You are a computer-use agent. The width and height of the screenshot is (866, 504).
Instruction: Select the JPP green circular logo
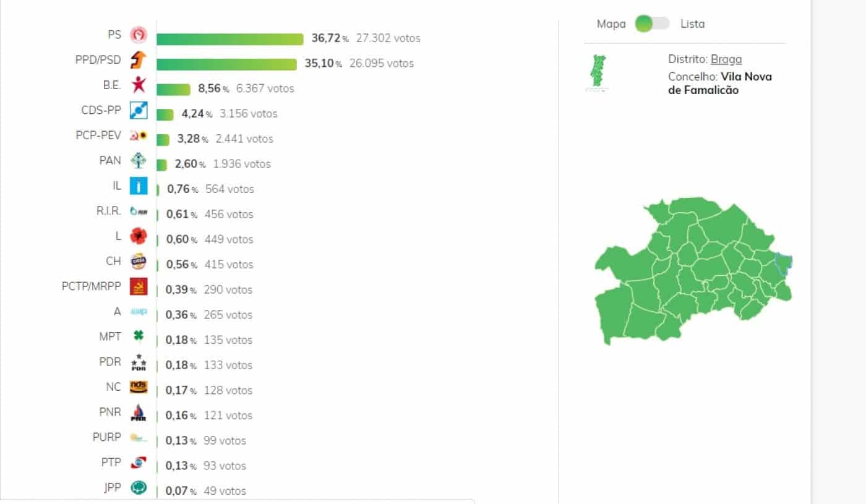pos(139,487)
